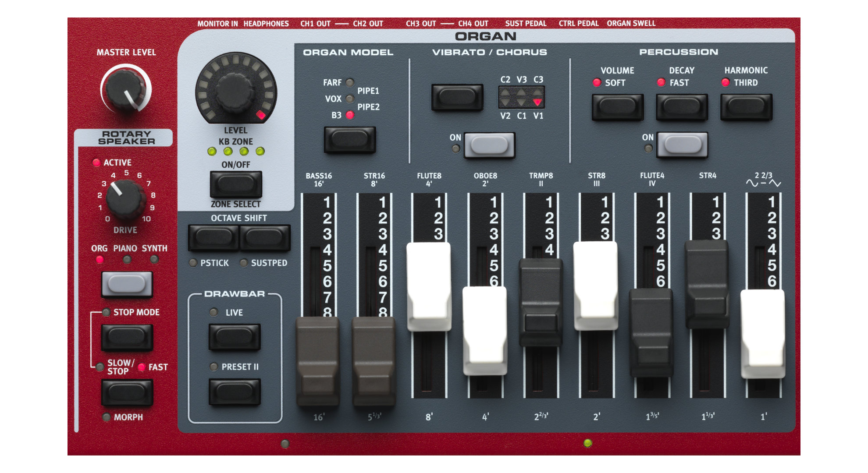Click the 5 1/3' brown drawbar
Viewport: 868px width, 473px height.
(x=374, y=361)
